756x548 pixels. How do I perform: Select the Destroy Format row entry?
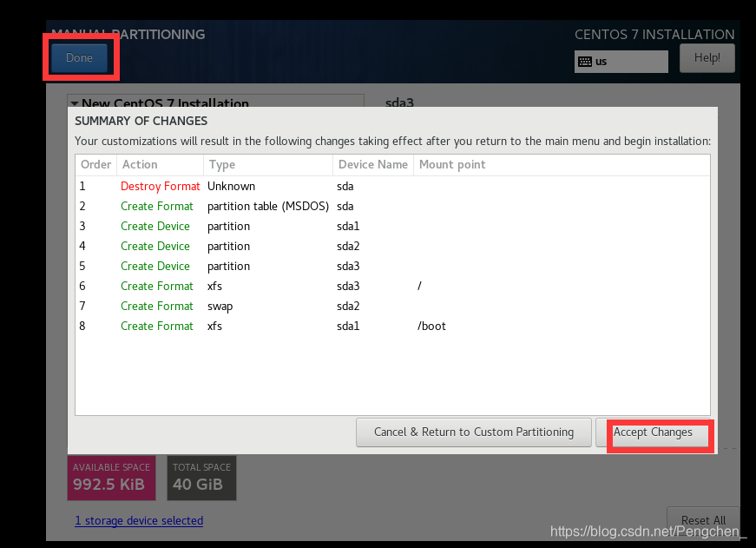[160, 186]
